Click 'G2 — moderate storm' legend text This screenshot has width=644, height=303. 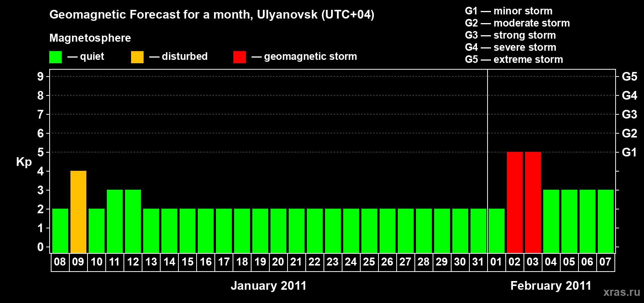[x=517, y=23]
